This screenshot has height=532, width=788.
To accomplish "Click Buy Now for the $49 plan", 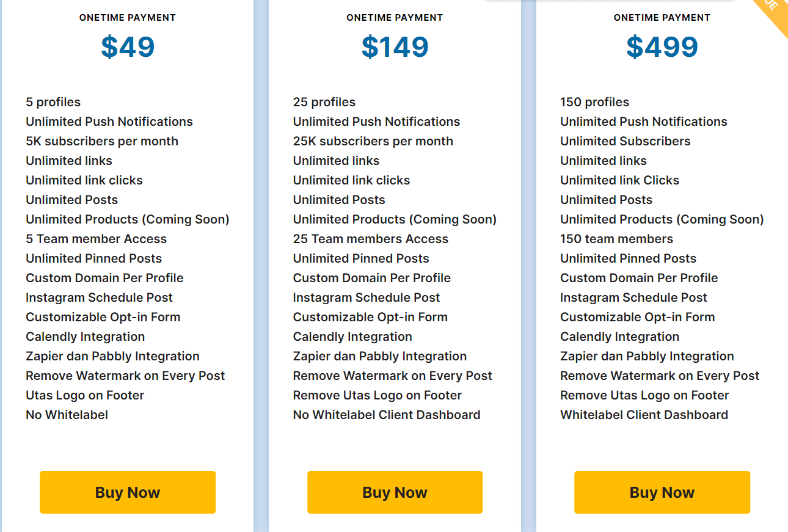I will pos(127,492).
